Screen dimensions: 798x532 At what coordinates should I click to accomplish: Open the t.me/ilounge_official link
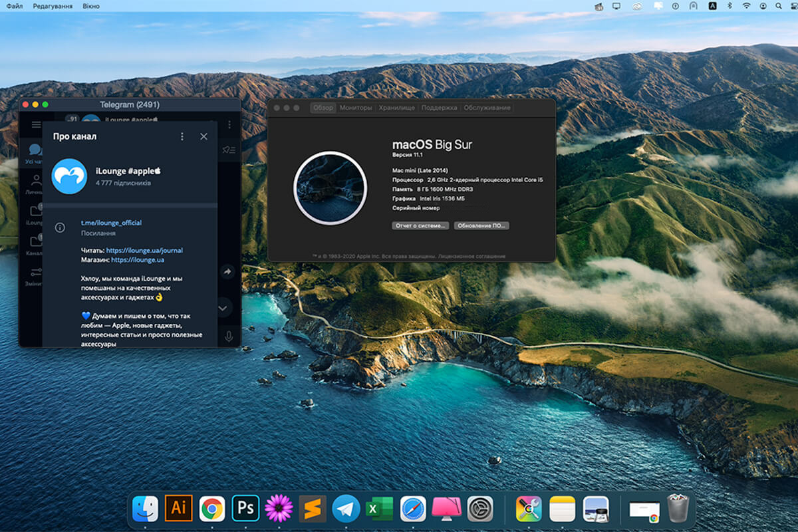[111, 223]
